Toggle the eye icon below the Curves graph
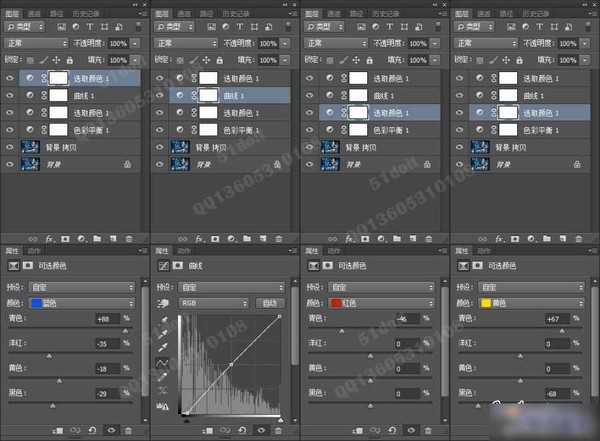Viewport: 600px width, 441px height. (x=259, y=430)
